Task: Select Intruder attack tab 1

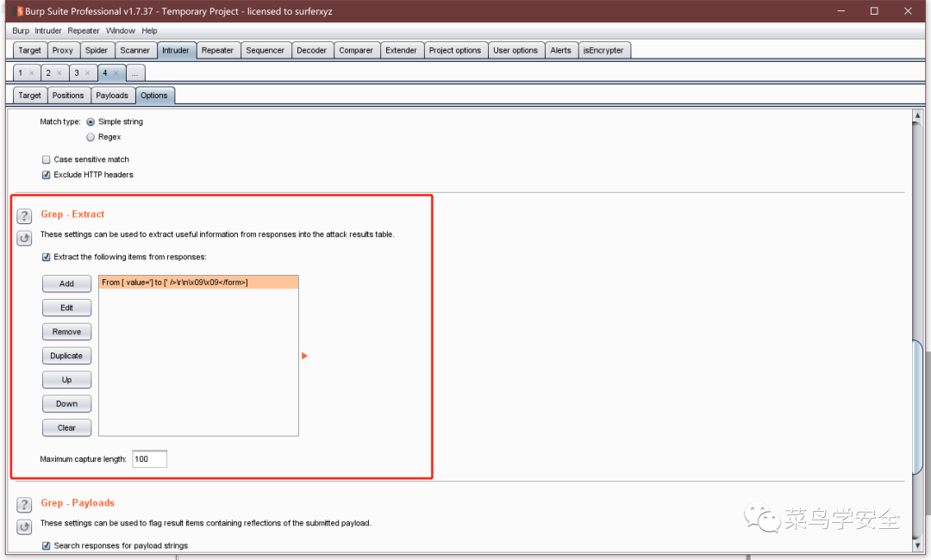Action: tap(21, 73)
